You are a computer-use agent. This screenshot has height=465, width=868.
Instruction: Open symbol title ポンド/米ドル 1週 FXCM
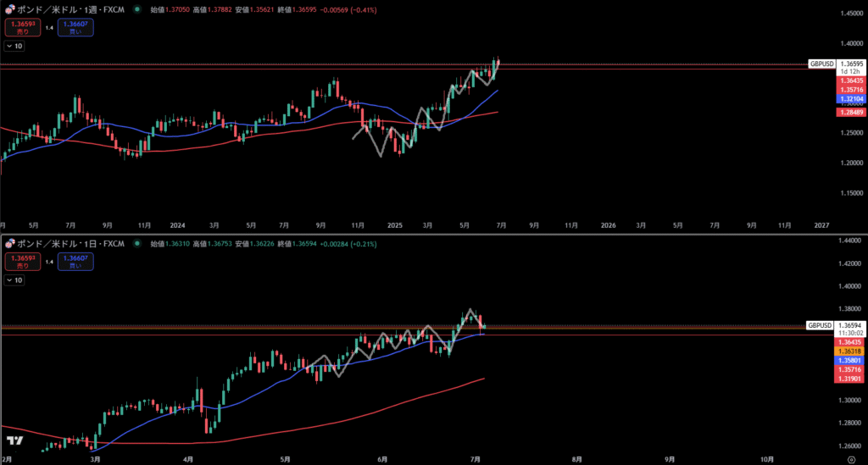coord(70,9)
